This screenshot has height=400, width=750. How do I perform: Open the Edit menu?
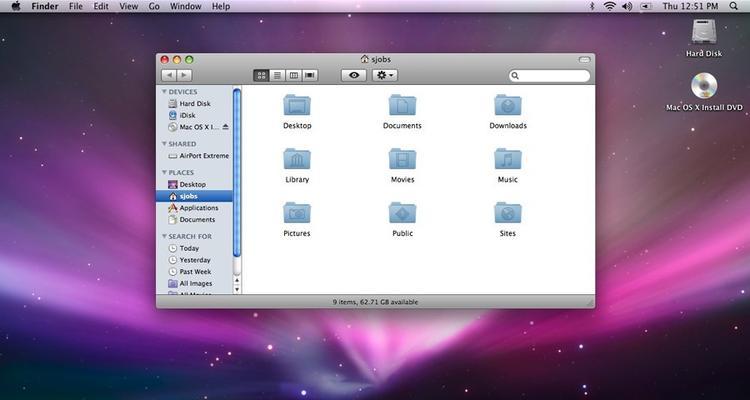(x=100, y=6)
